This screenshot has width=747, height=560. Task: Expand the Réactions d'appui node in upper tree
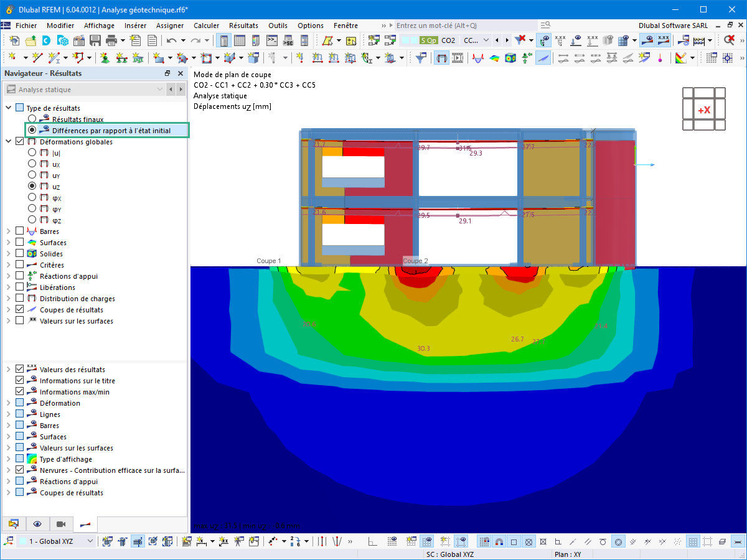(x=9, y=276)
